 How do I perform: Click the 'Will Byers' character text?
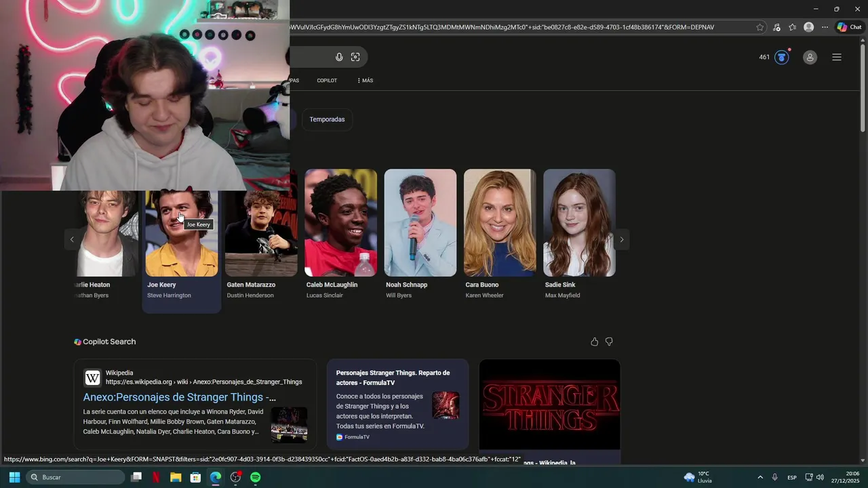tap(399, 296)
